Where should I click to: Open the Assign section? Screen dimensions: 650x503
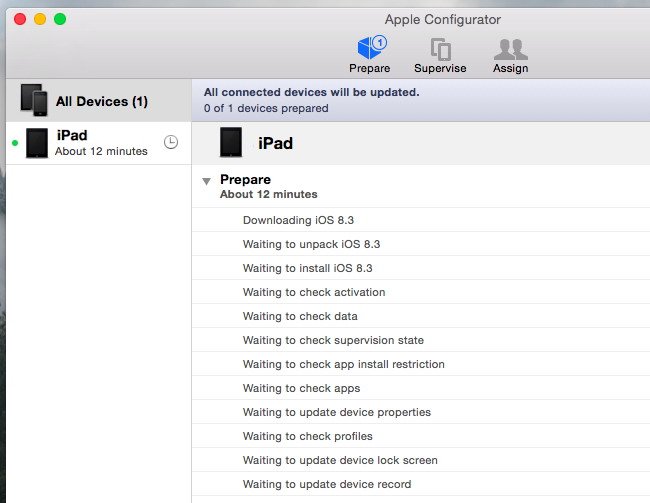510,55
